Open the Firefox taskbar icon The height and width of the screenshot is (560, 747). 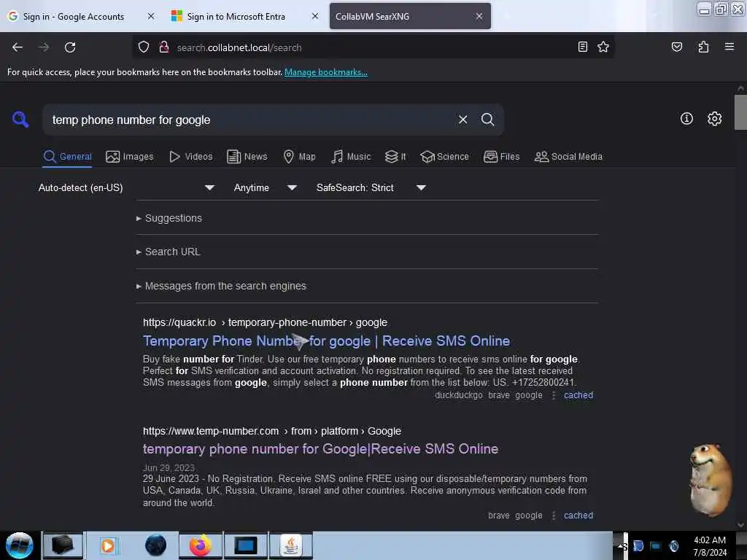point(201,545)
